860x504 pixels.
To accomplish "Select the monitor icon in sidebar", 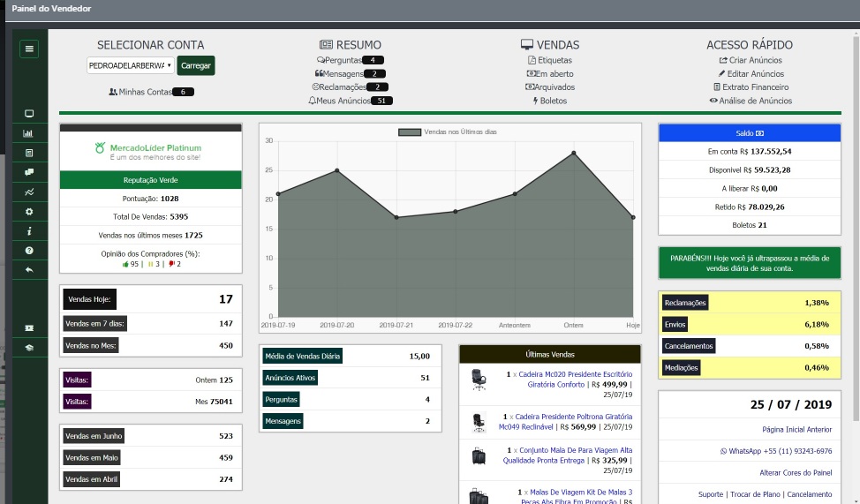I will [x=29, y=114].
